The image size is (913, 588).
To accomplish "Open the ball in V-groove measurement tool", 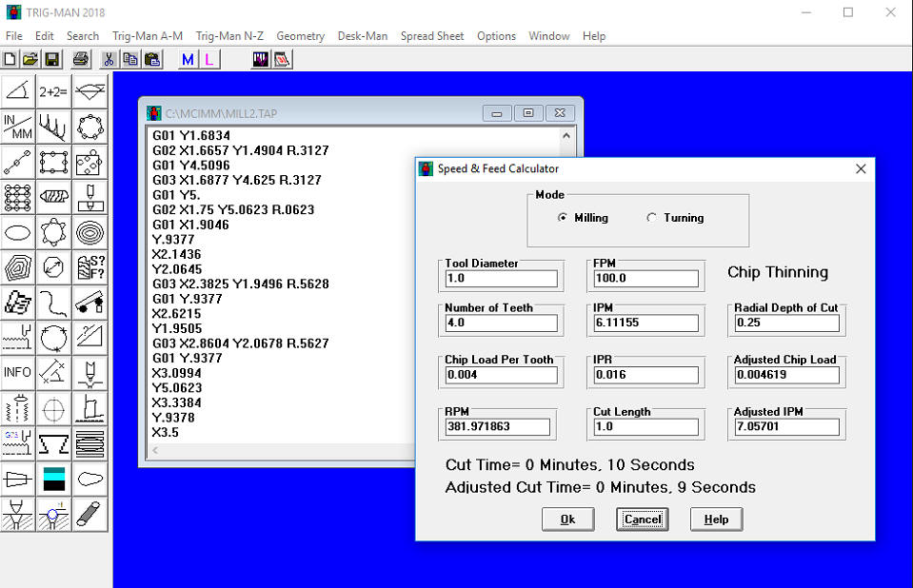I will click(53, 514).
